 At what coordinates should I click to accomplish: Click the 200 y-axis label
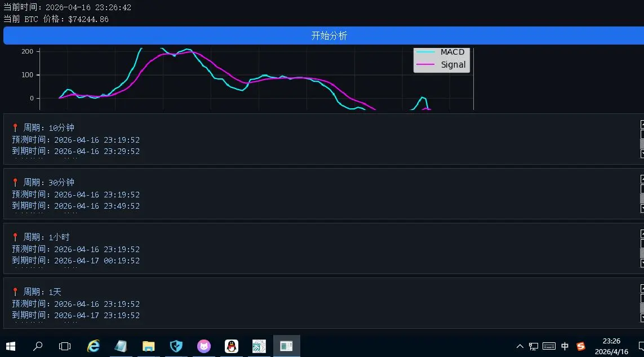[28, 51]
